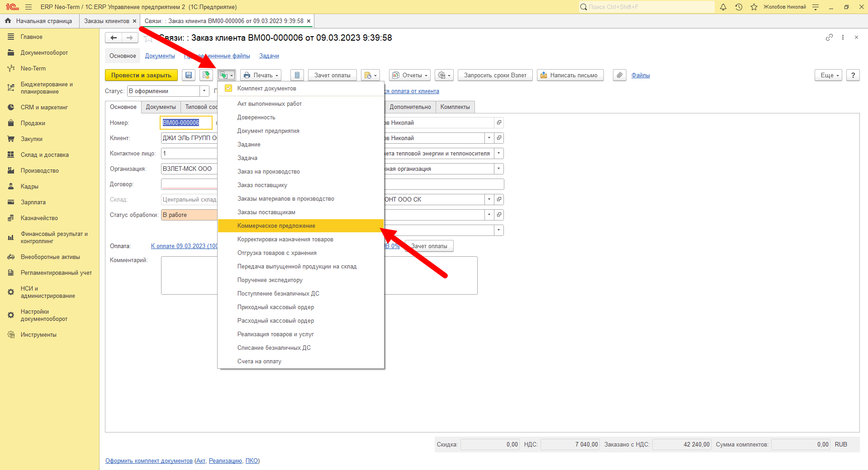Click Запросить сроки Взлет button
The image size is (868, 470).
pos(495,75)
